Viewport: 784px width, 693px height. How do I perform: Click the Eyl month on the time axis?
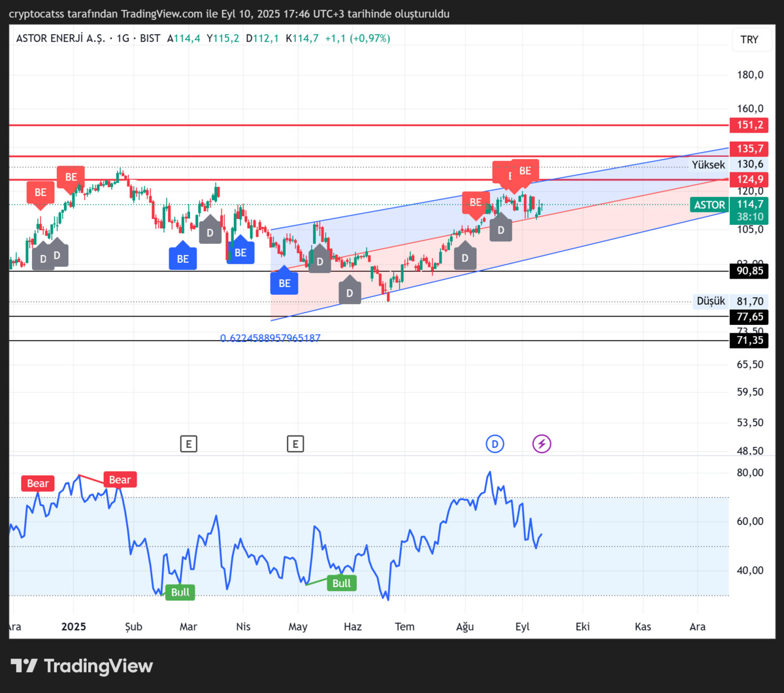[523, 626]
